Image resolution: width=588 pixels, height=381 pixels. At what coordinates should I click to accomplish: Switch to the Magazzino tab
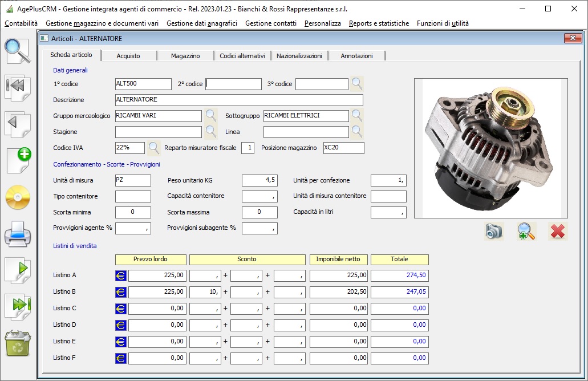point(185,56)
